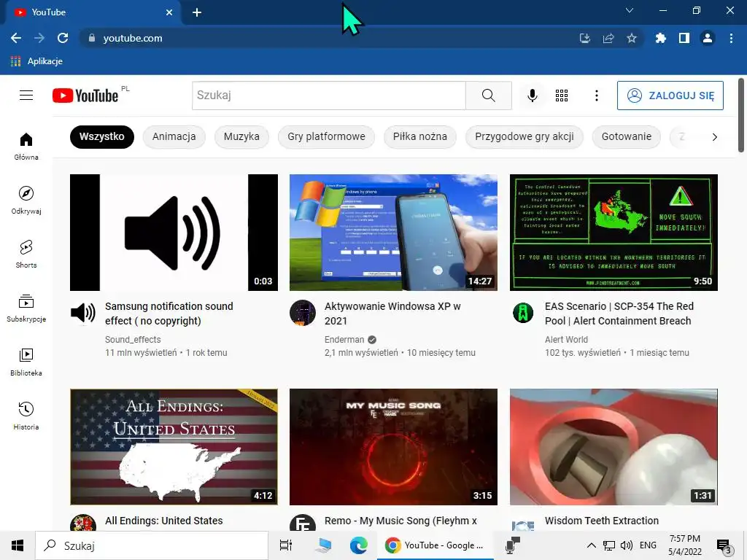Open the YouTube apps grid icon
Viewport: 747px width, 560px height.
tap(562, 96)
